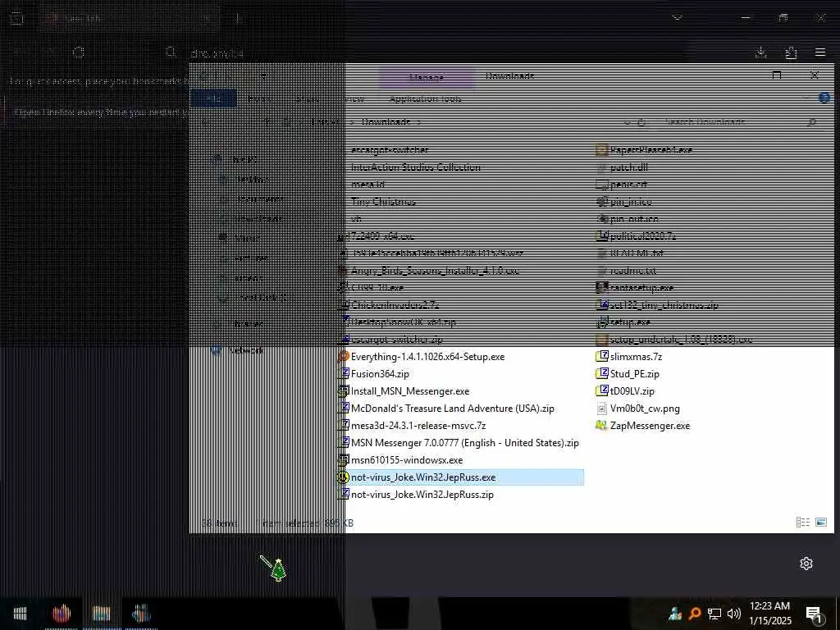The image size is (840, 630).
Task: Open the Application Tools ribbon tab
Action: [426, 98]
